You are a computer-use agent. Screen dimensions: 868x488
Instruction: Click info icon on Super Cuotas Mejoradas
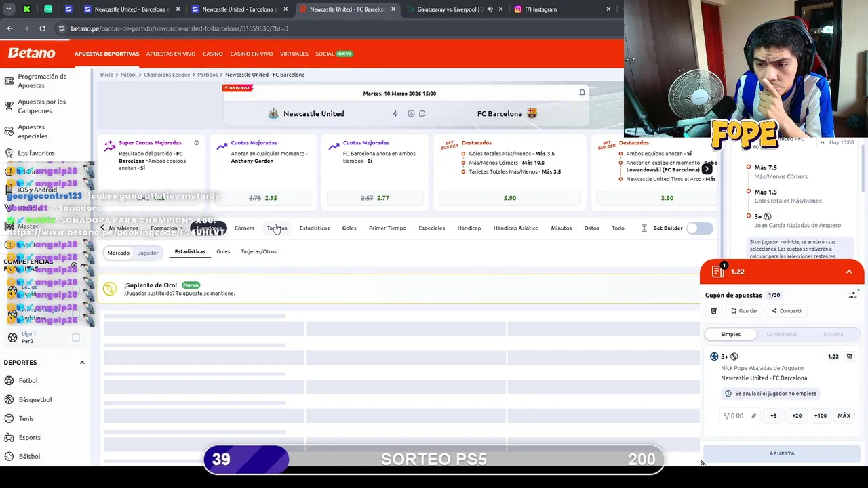click(197, 143)
